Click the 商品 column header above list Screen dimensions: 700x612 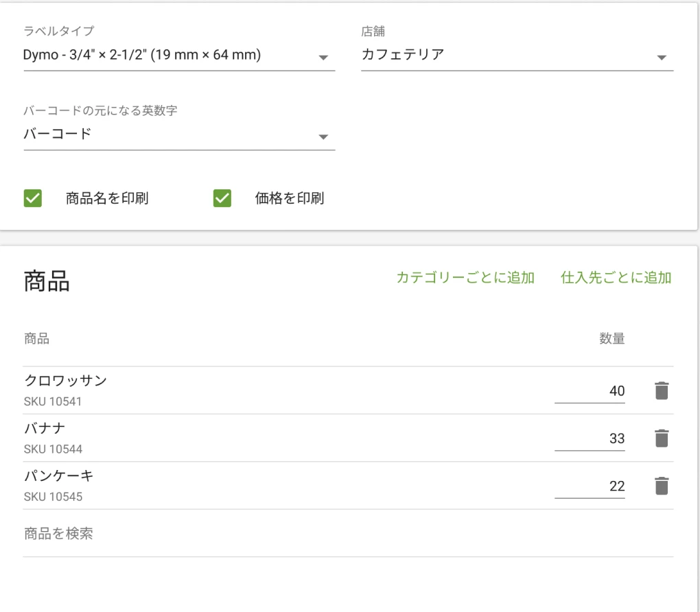[36, 338]
